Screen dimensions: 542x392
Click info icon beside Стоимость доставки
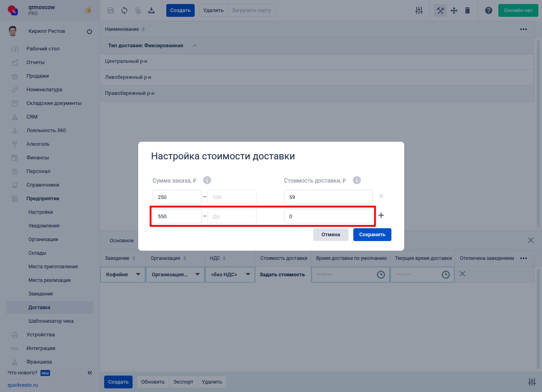357,180
